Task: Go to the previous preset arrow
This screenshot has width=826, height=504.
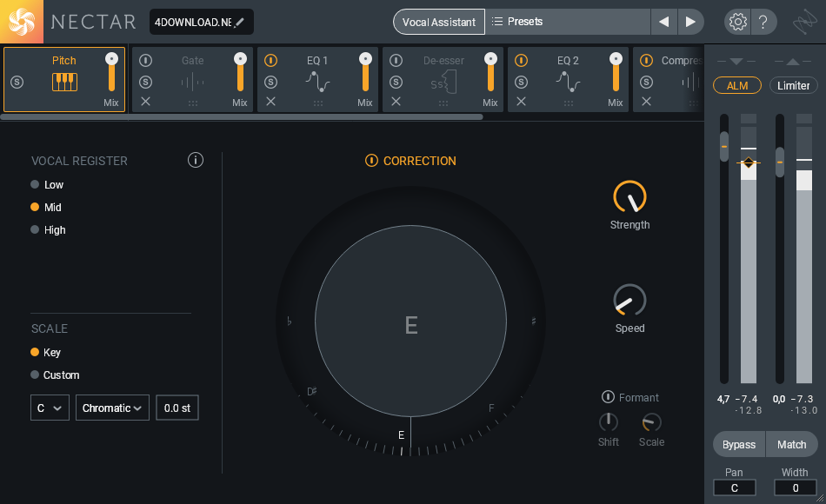Action: click(x=664, y=22)
